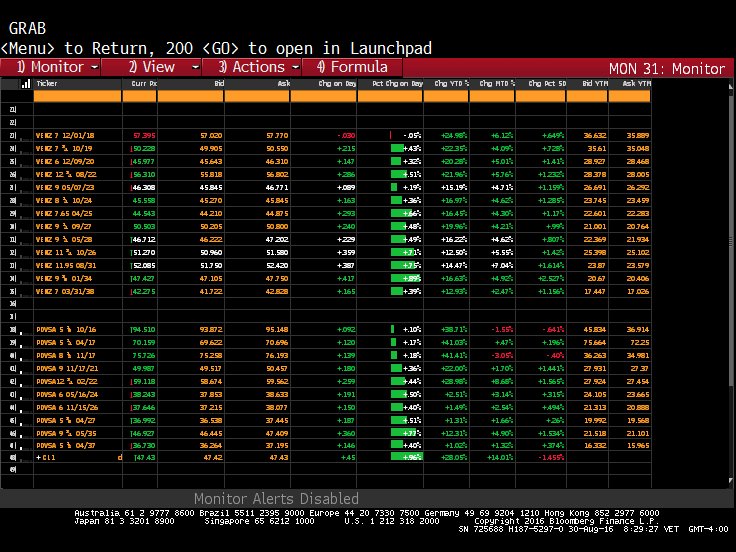
Task: Focus the orange filter field under Bid YTM
Action: [x=587, y=96]
